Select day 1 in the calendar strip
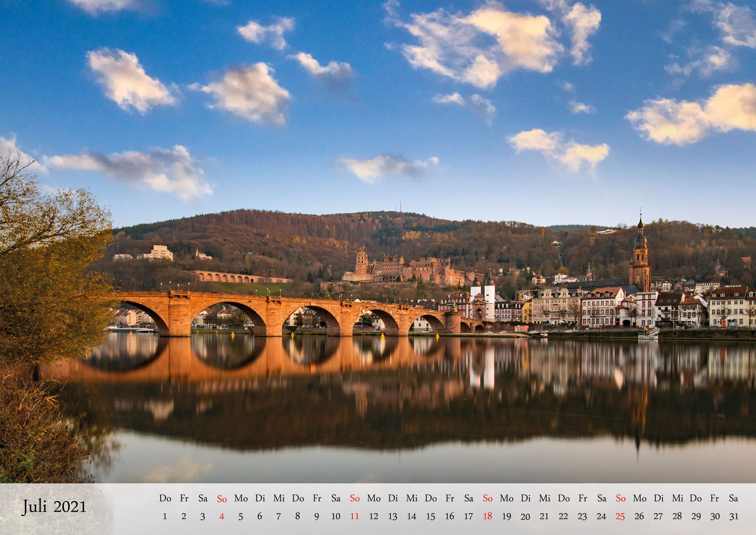Image resolution: width=756 pixels, height=535 pixels. coord(165,516)
